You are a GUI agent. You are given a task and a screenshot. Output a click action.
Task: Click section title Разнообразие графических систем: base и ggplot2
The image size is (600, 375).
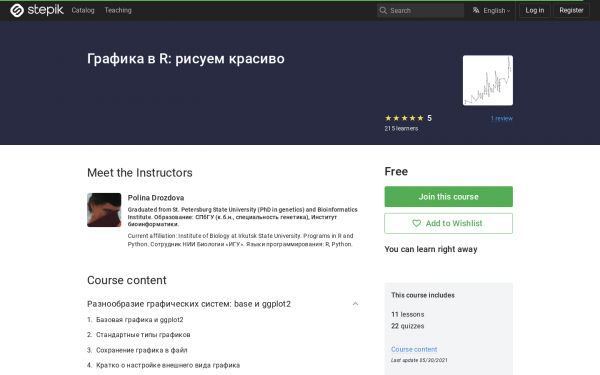point(189,304)
